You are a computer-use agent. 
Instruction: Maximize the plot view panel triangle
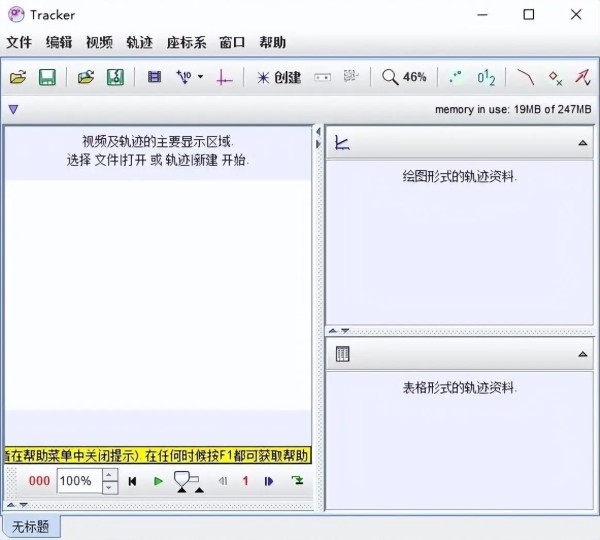[583, 143]
